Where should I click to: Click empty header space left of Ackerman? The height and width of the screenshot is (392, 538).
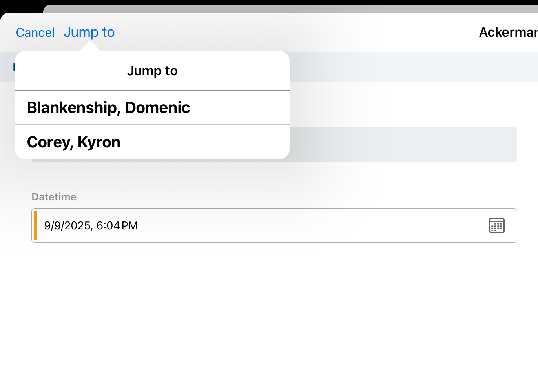pos(294,33)
